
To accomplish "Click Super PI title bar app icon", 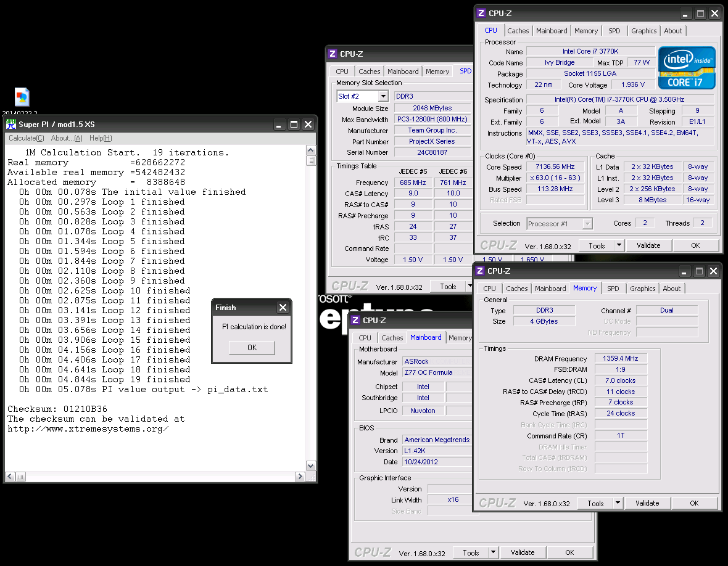I will pos(10,124).
